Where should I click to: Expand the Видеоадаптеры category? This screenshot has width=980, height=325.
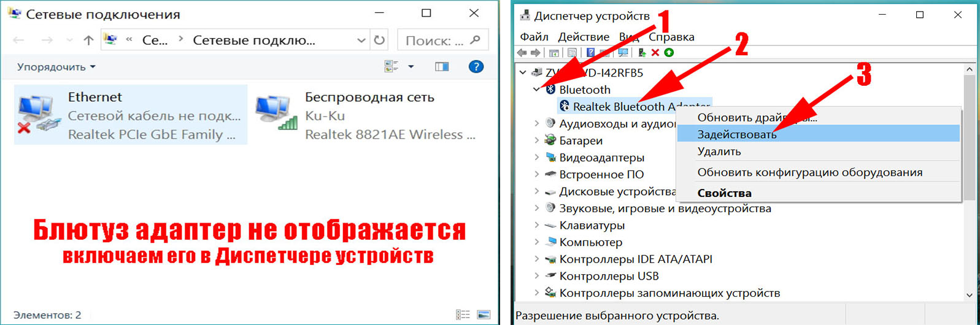point(537,158)
